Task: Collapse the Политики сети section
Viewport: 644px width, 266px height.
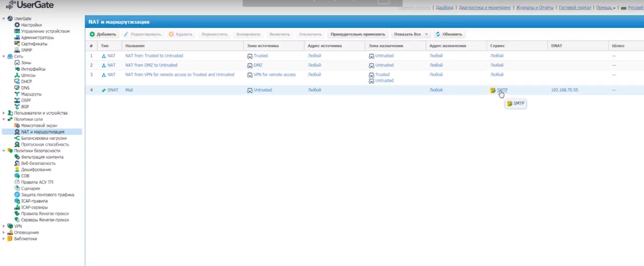Action: [4, 119]
